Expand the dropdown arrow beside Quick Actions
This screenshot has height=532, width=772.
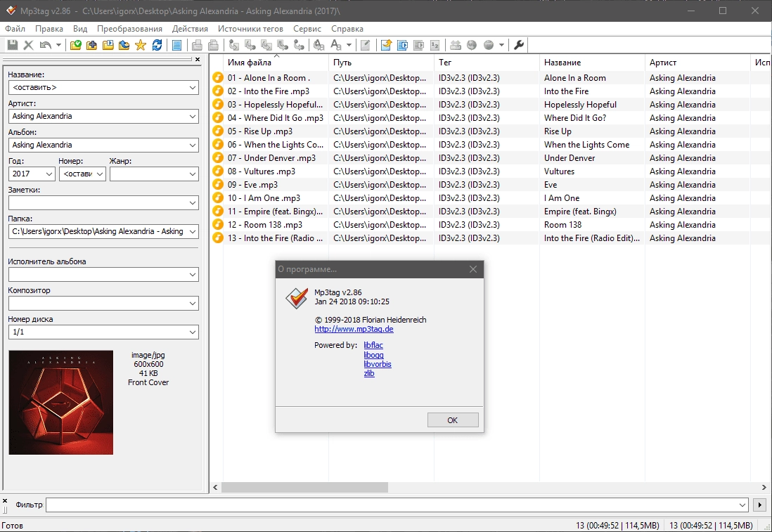349,45
